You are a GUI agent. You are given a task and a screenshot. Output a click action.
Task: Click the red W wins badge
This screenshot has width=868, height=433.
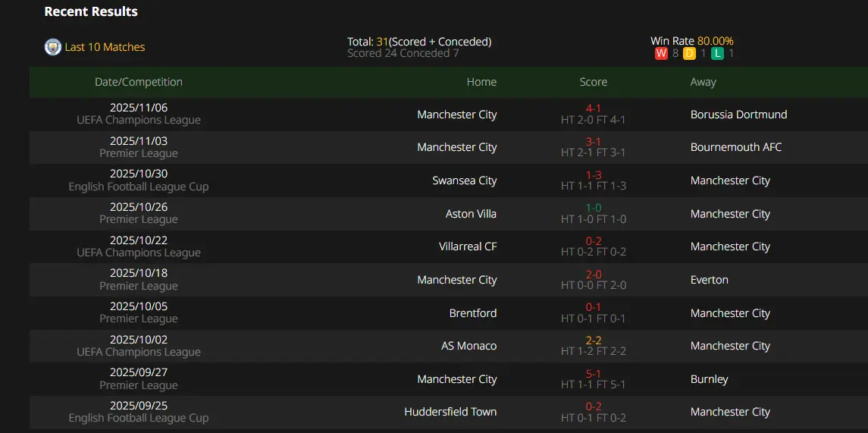tap(661, 53)
